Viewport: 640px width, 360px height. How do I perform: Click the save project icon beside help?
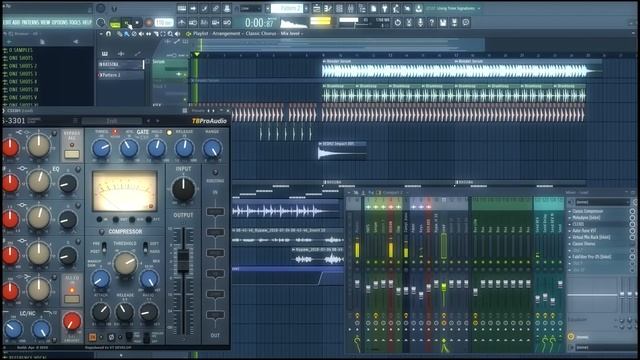coord(443,23)
